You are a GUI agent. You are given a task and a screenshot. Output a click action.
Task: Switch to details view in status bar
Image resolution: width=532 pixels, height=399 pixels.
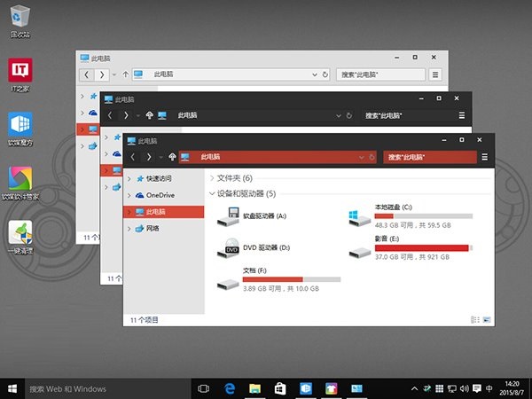(476, 318)
